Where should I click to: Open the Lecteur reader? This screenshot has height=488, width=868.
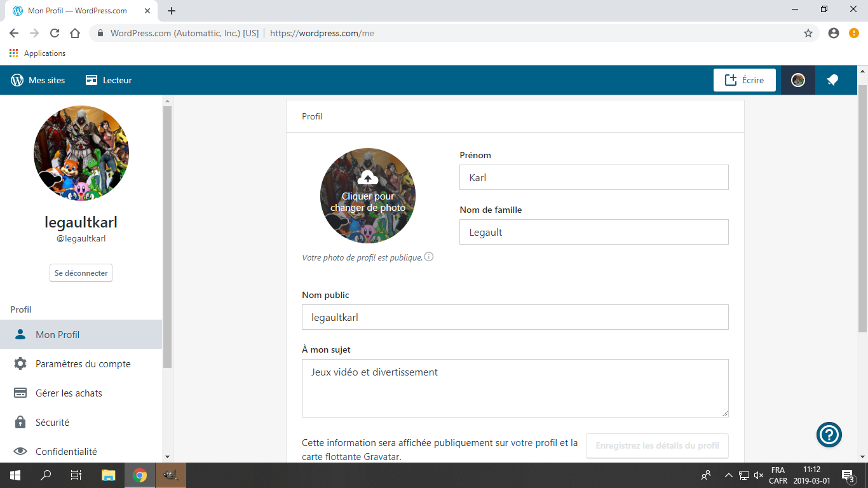(109, 80)
